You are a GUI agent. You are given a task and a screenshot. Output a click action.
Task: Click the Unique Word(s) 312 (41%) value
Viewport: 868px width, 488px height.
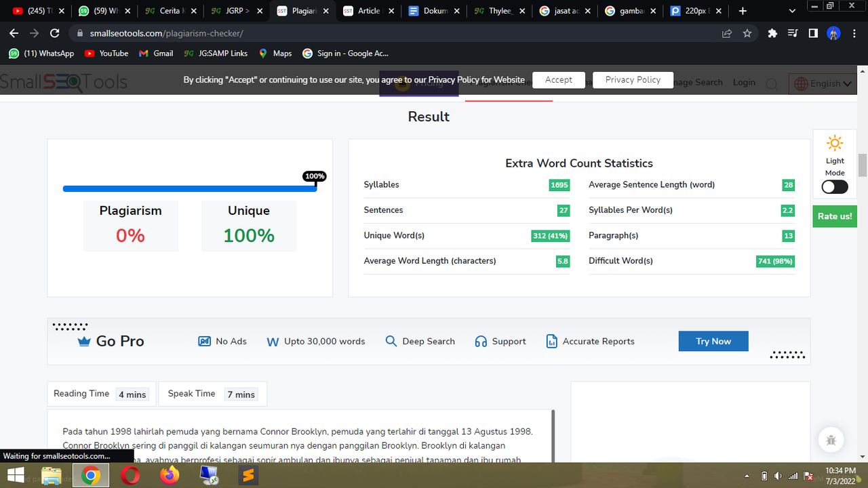(x=550, y=236)
